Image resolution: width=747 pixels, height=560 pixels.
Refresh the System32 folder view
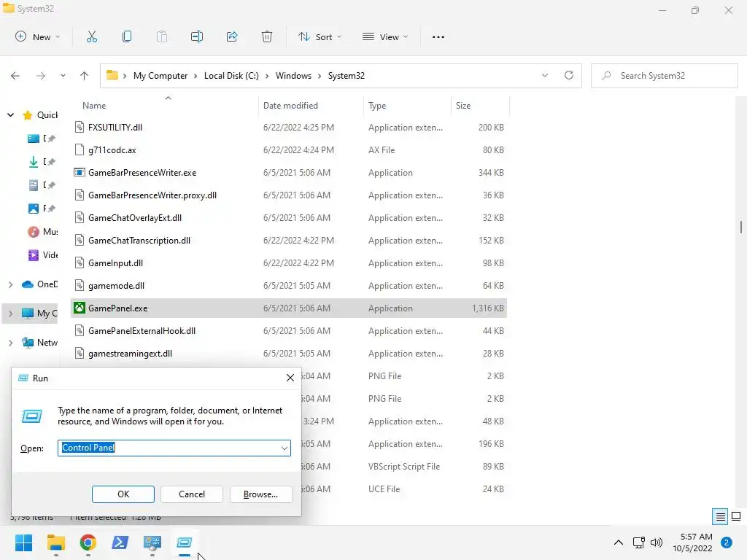click(x=569, y=75)
